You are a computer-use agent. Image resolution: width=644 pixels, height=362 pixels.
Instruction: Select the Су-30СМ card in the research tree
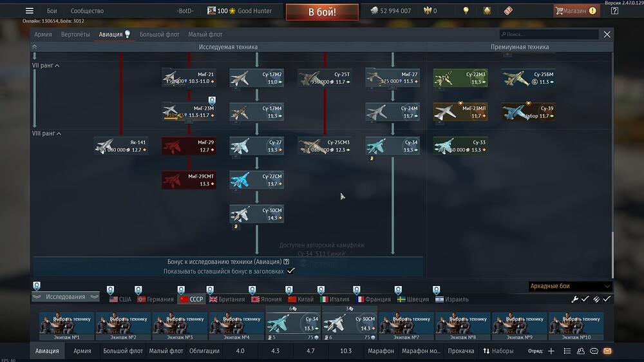pyautogui.click(x=257, y=214)
